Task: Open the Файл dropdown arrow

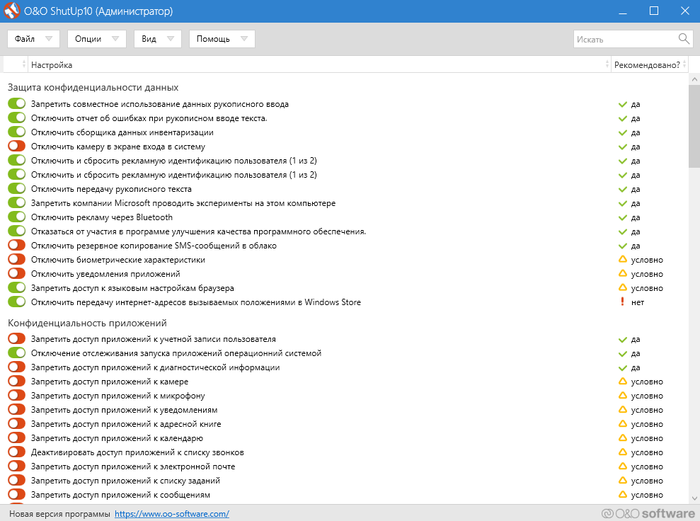Action: pyautogui.click(x=49, y=39)
